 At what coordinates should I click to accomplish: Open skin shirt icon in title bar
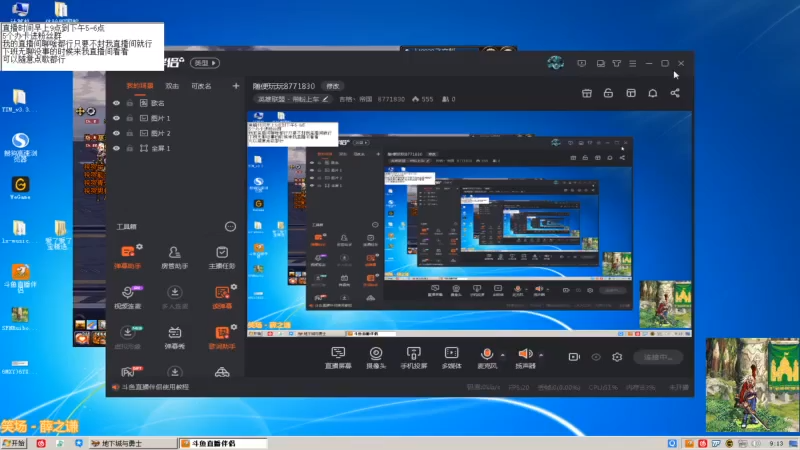coord(617,63)
